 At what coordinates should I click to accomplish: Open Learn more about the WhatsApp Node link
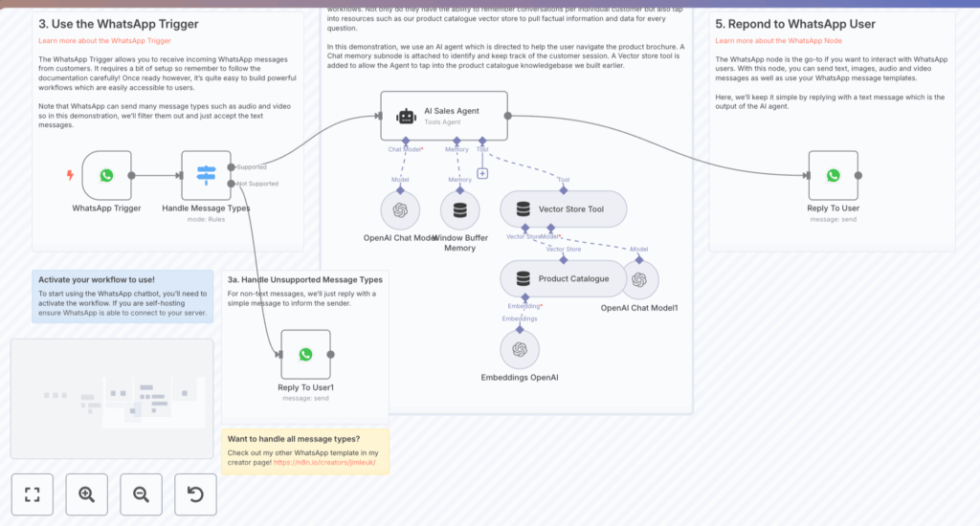(778, 40)
